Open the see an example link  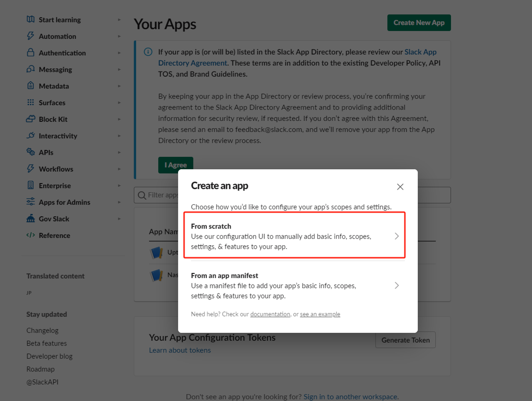point(320,314)
